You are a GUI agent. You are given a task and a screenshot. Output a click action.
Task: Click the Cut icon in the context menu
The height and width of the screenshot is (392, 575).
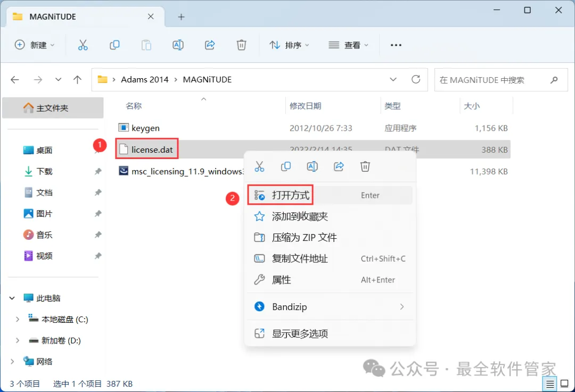[x=259, y=166]
